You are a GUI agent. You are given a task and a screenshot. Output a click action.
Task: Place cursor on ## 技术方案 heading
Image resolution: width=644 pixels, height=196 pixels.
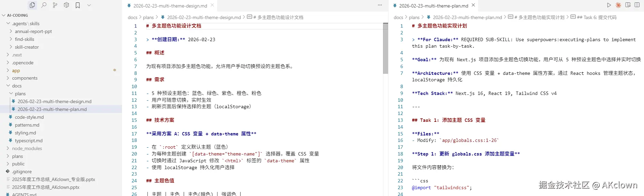tap(160, 120)
